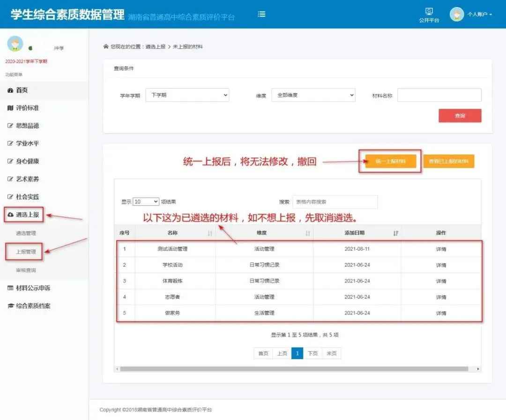506x420 pixels.
Task: Click the hamburger menu icon in header
Action: click(x=261, y=14)
